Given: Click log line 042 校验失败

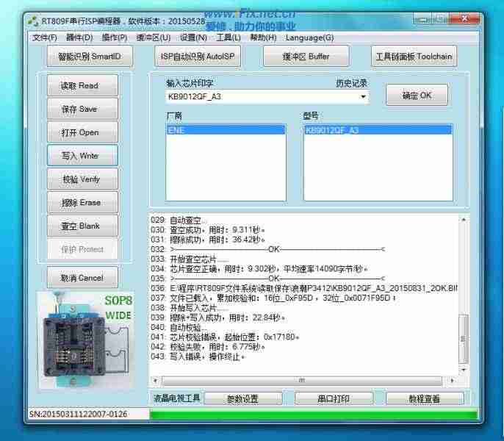Looking at the screenshot, I should tap(208, 347).
